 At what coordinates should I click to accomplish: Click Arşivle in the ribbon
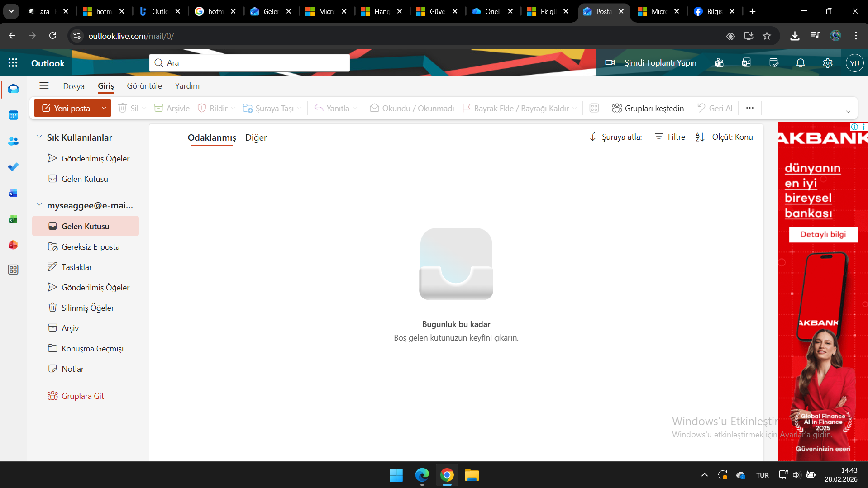click(172, 108)
